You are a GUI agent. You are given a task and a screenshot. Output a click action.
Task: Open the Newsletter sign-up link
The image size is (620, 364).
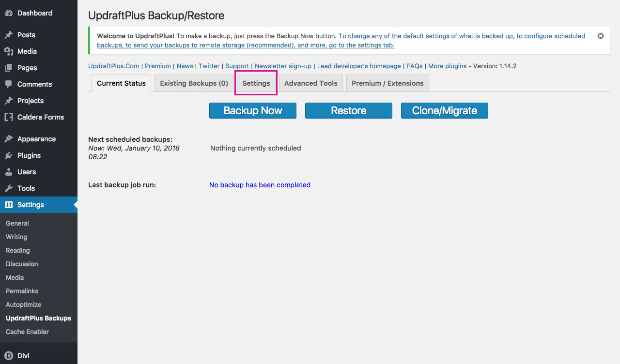(283, 66)
